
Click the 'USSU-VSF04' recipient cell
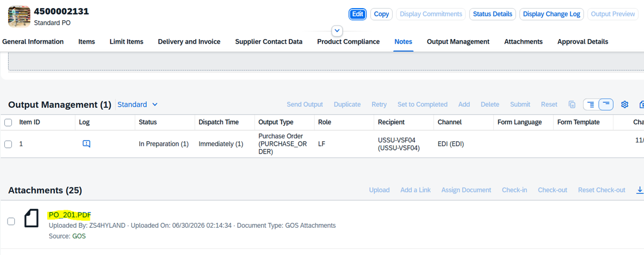click(398, 144)
